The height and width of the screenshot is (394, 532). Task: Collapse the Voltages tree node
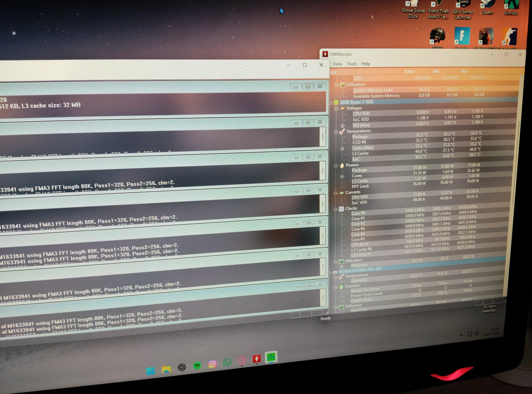[336, 109]
